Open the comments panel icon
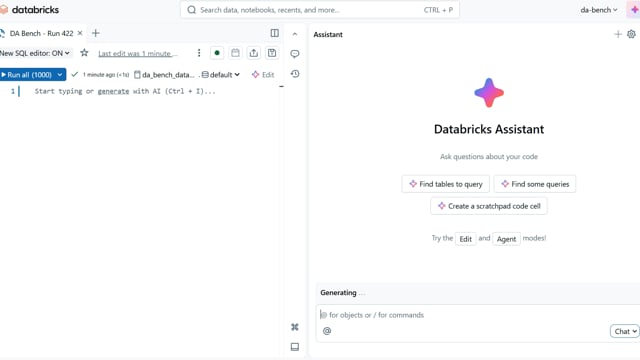640x360 pixels. click(x=295, y=54)
